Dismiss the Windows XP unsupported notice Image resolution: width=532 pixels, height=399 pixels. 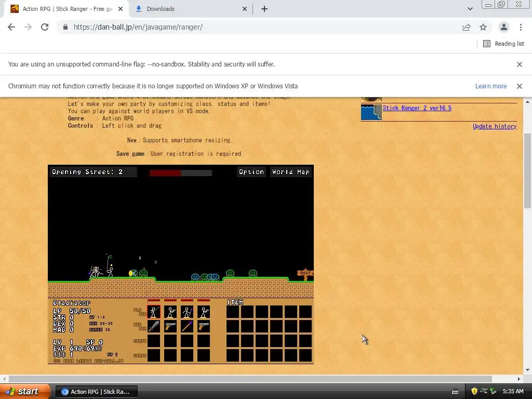519,86
